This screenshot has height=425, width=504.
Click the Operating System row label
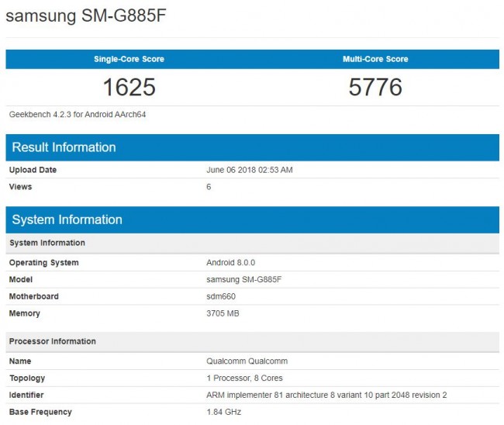click(43, 263)
